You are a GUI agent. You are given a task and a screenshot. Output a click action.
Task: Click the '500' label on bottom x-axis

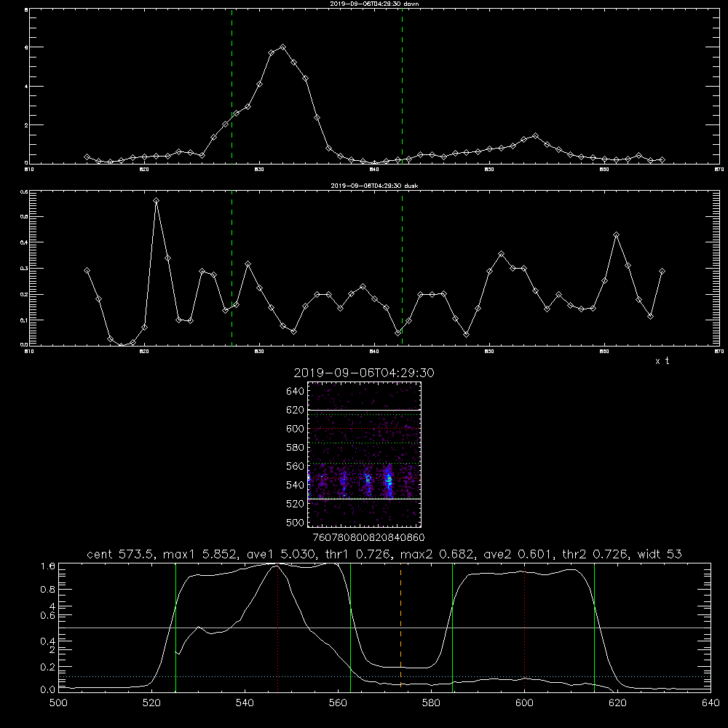point(58,703)
